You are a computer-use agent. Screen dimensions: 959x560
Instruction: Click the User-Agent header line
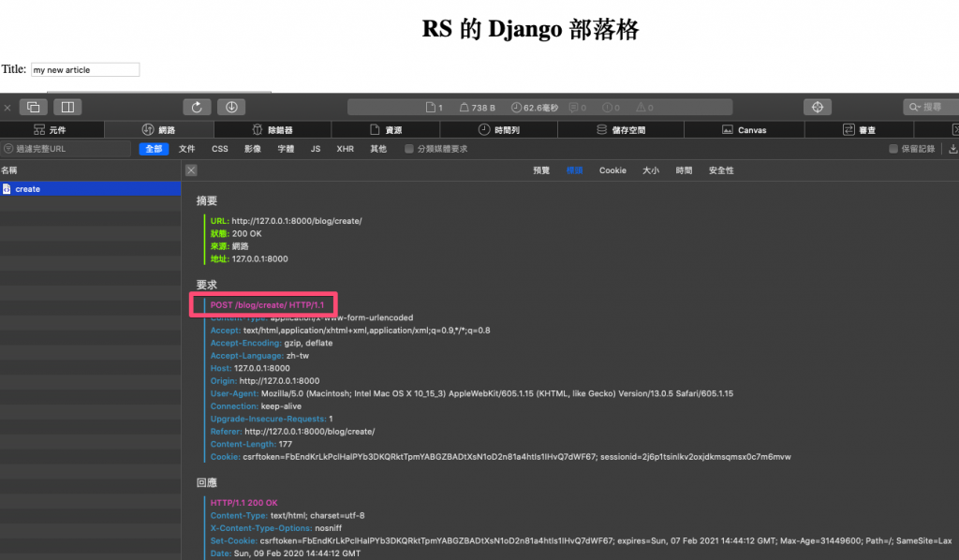click(x=472, y=393)
